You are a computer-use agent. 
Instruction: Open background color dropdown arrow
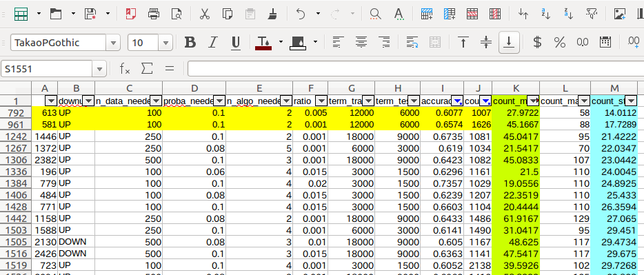tap(315, 42)
